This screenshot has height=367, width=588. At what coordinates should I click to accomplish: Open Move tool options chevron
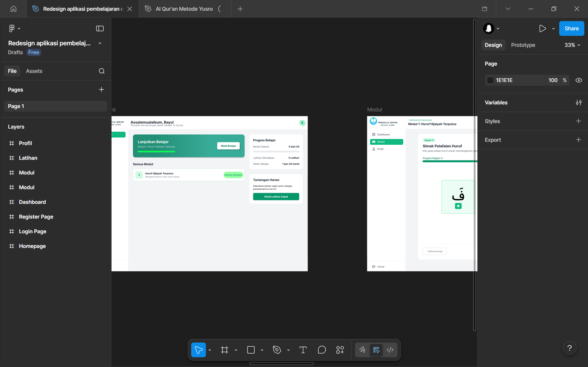coord(210,350)
